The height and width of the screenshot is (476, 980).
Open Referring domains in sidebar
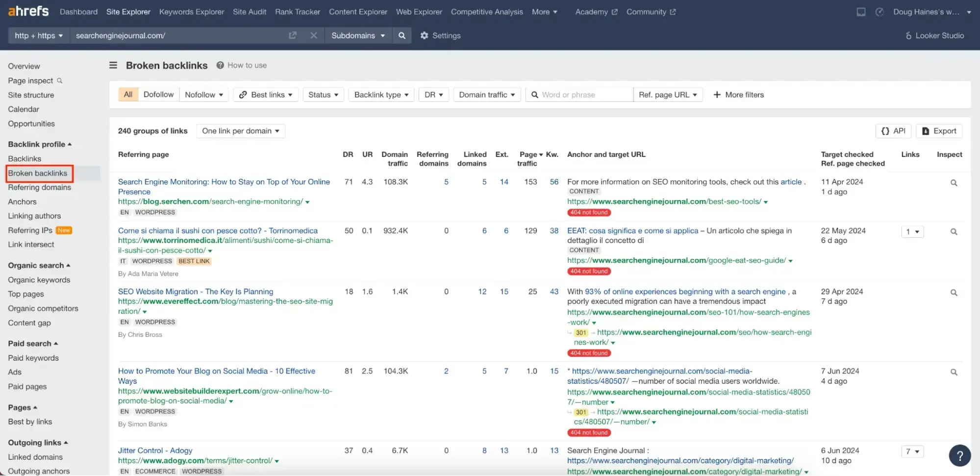pos(39,187)
